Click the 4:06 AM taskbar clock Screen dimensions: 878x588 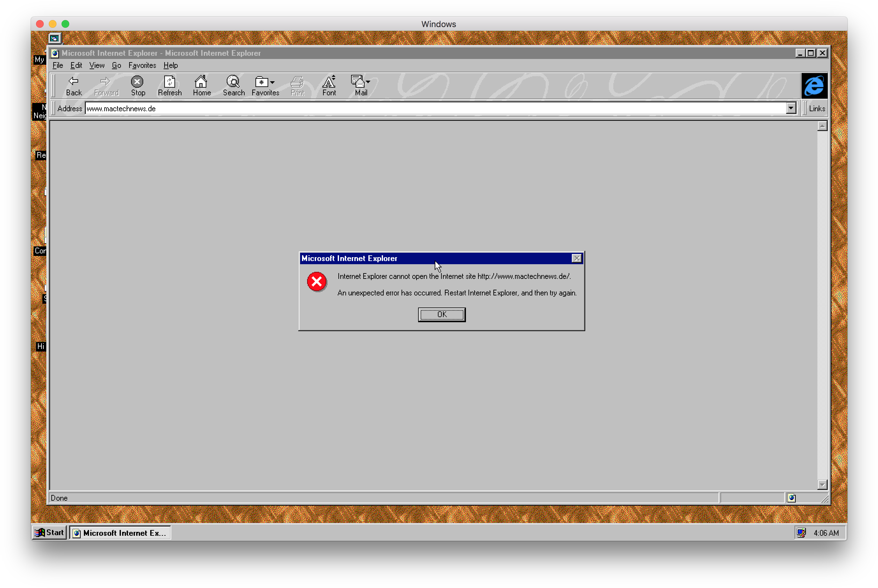click(826, 533)
